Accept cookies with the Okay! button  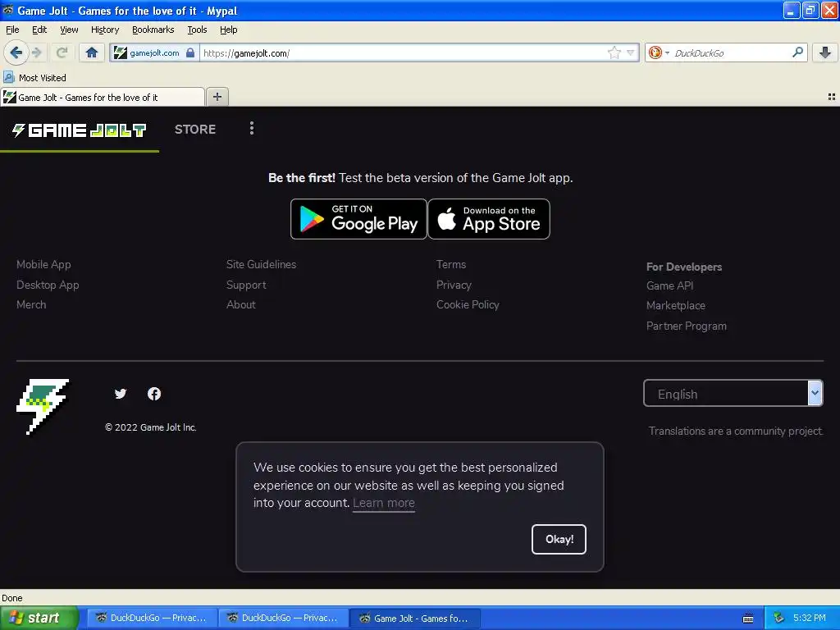559,539
